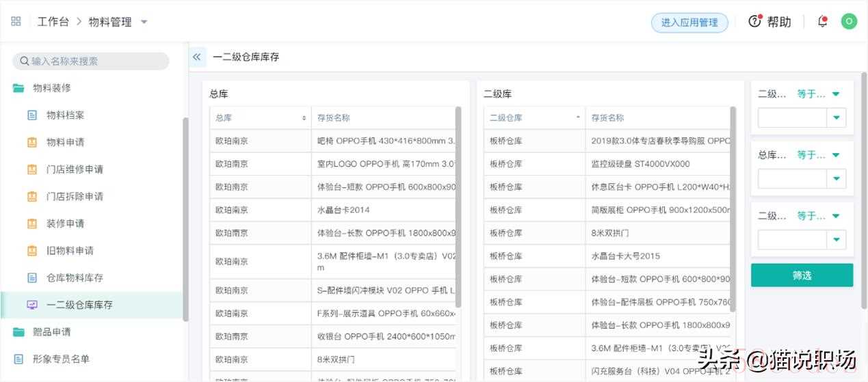
Task: Select the 吧椅 OPPO手机 cell
Action: 384,141
